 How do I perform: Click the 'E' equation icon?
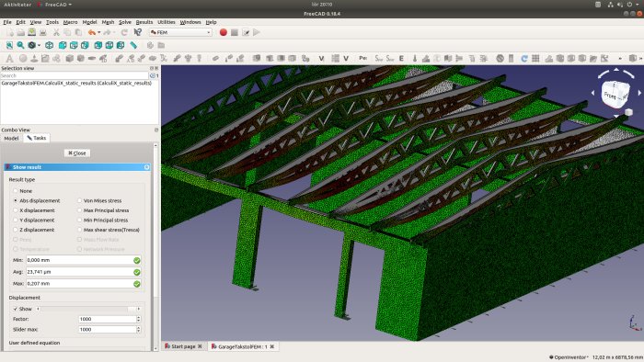click(401, 59)
